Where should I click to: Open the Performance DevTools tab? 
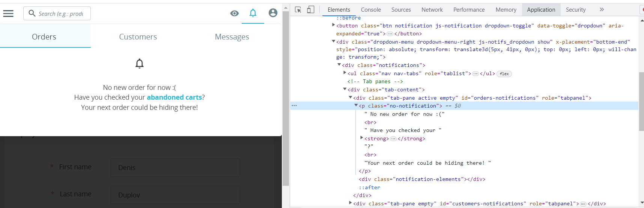[469, 10]
